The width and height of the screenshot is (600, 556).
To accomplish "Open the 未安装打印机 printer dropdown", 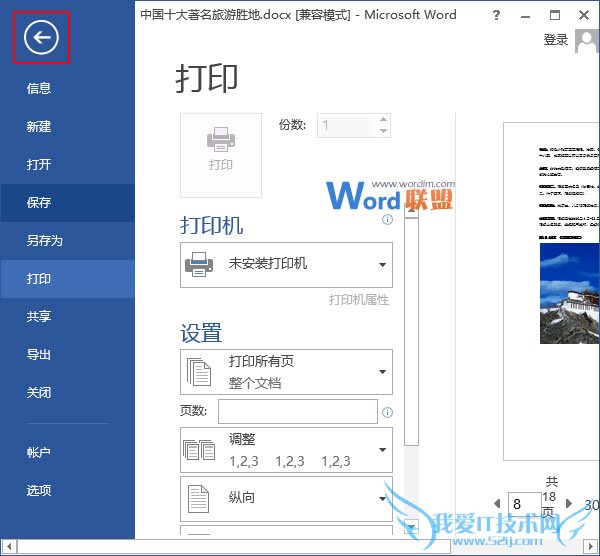I will pyautogui.click(x=286, y=265).
